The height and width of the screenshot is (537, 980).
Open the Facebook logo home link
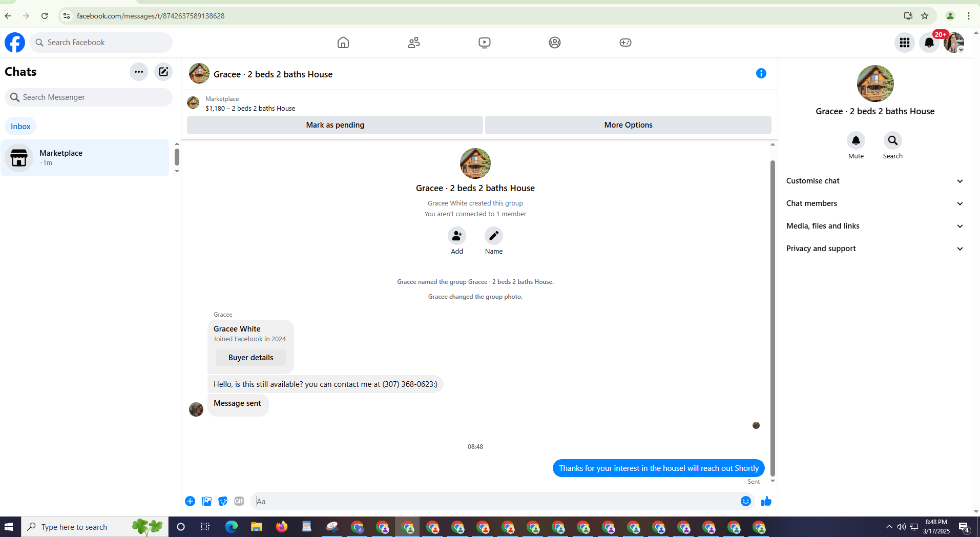(15, 43)
